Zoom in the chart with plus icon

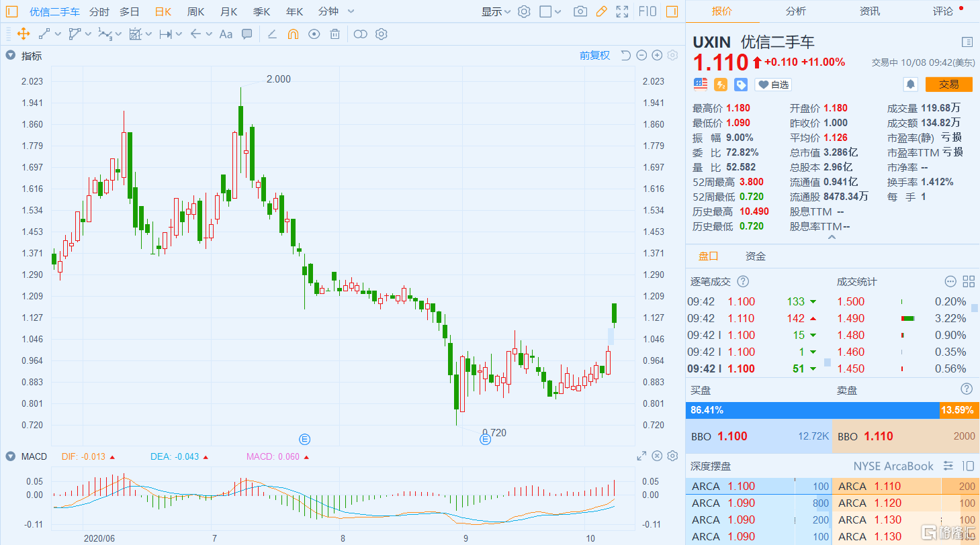[x=657, y=56]
